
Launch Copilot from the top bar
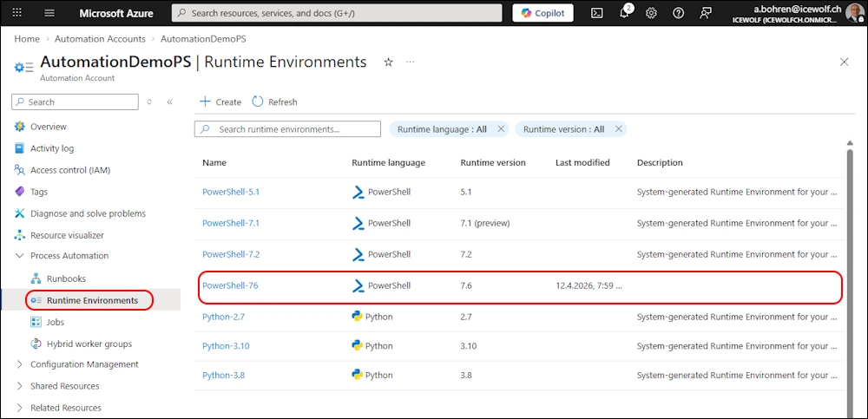click(x=542, y=13)
